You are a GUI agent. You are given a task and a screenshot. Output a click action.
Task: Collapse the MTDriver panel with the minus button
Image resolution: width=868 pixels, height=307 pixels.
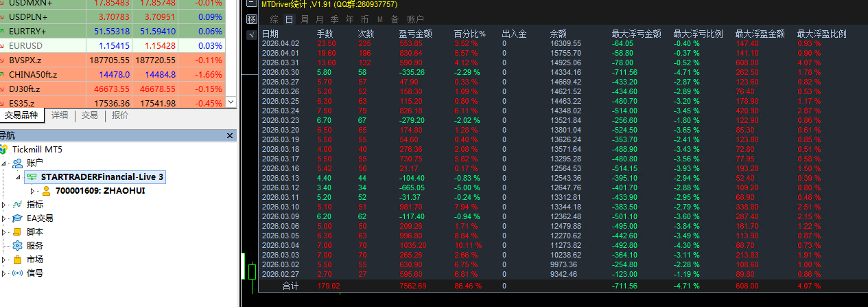(x=250, y=4)
